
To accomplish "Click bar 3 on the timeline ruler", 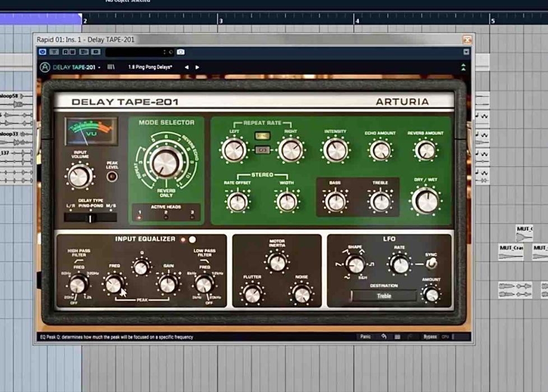I will coord(221,21).
